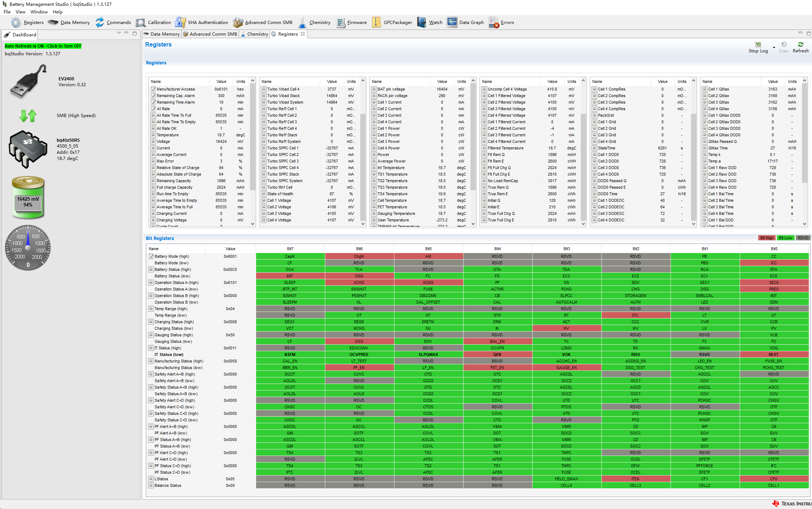Open the Commands toolbar icon
Image resolution: width=812 pixels, height=509 pixels.
[113, 23]
